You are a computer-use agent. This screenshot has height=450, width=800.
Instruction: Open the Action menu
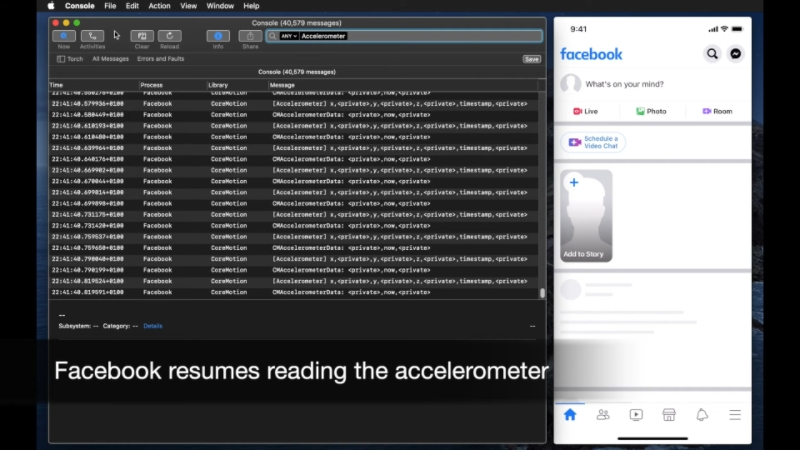click(159, 6)
